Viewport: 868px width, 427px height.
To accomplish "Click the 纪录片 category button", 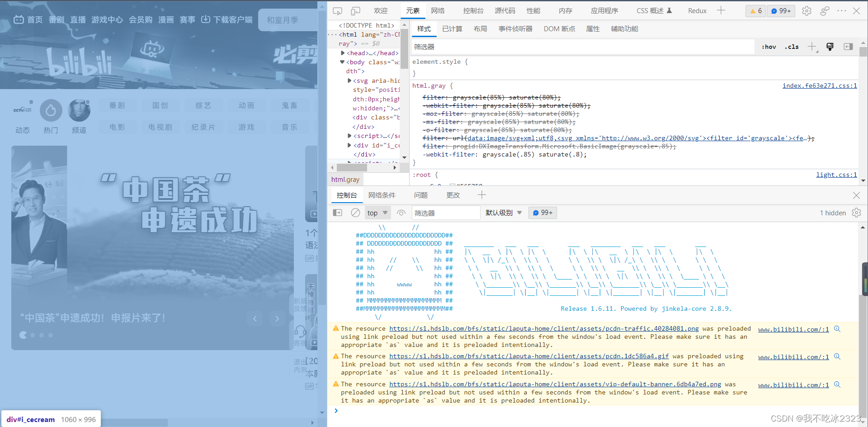I will 203,127.
